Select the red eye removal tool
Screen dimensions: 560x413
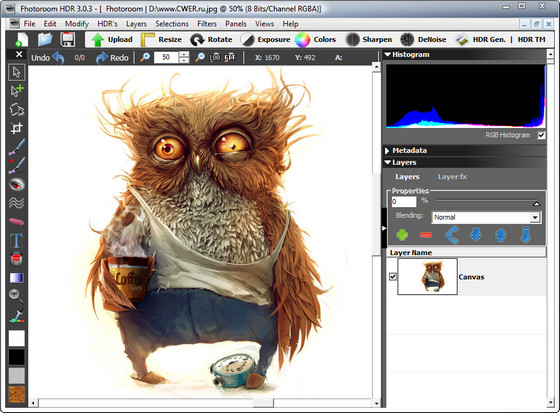pos(16,184)
